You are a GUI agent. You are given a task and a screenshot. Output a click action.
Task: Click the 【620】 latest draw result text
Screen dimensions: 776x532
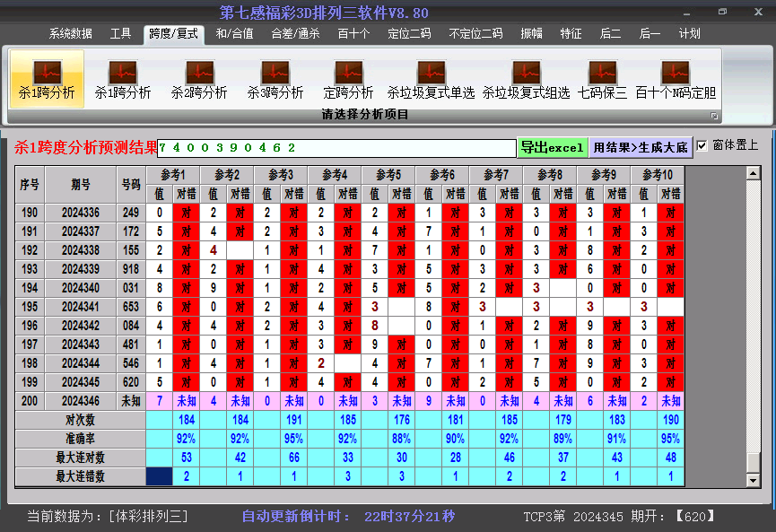click(x=695, y=517)
